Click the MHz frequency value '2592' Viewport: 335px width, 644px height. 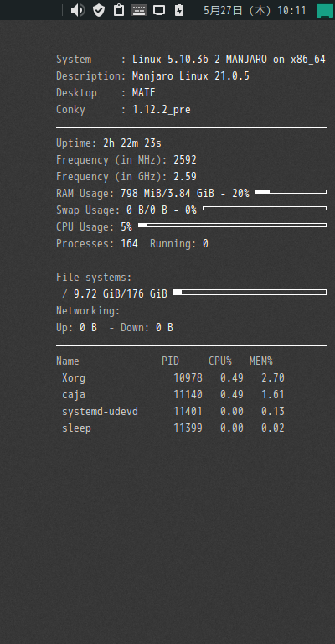(185, 160)
